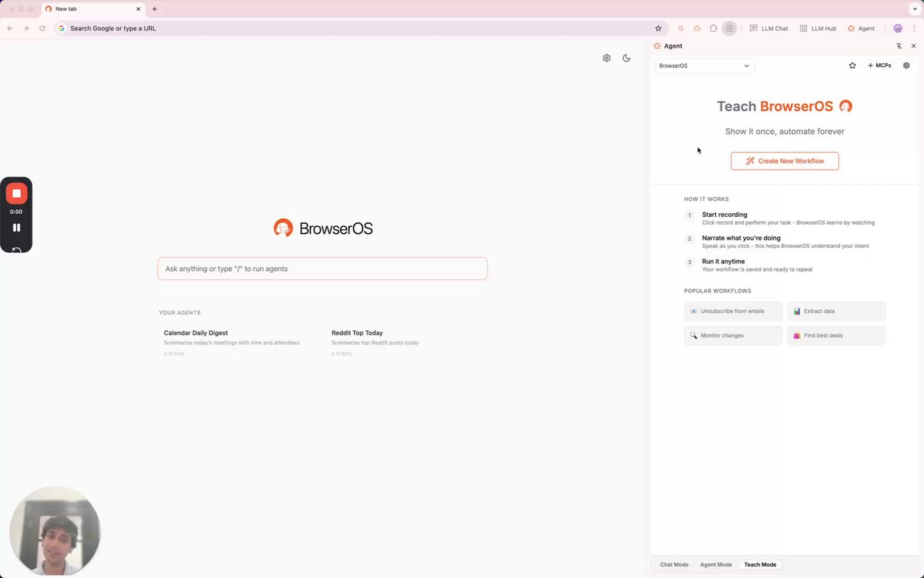Bookmark this page with the address bar star
Screen dimensions: 924x578
click(x=658, y=28)
